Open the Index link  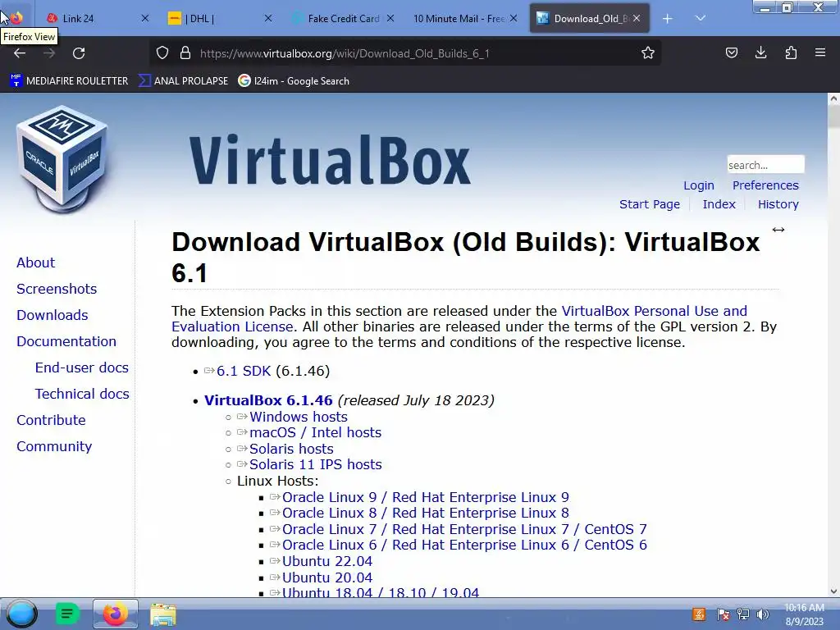[x=719, y=204]
